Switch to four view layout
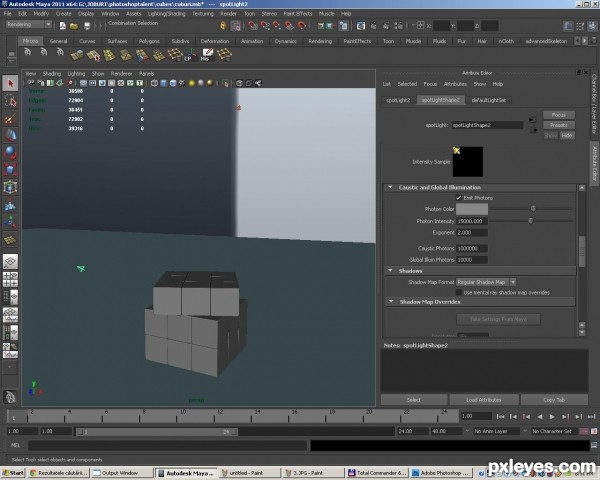The width and height of the screenshot is (600, 480). point(10,279)
